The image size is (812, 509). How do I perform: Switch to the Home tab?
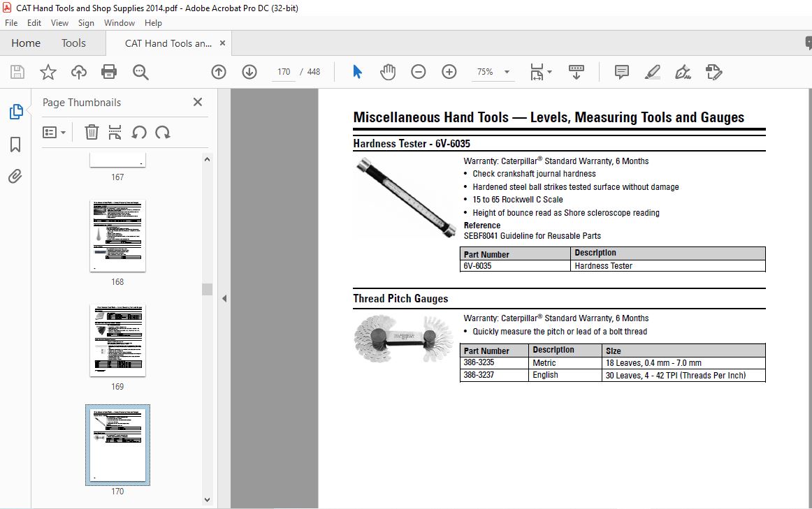[26, 43]
